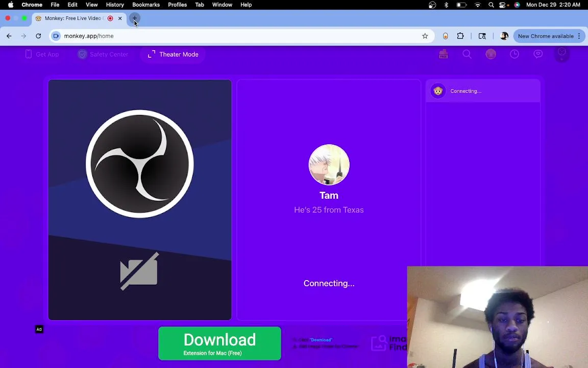
Task: Click the browser forward arrow
Action: (x=23, y=36)
